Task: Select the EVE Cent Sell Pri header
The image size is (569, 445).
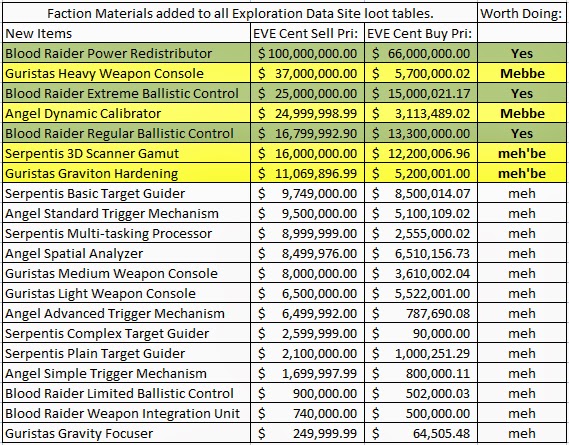Action: coord(307,33)
